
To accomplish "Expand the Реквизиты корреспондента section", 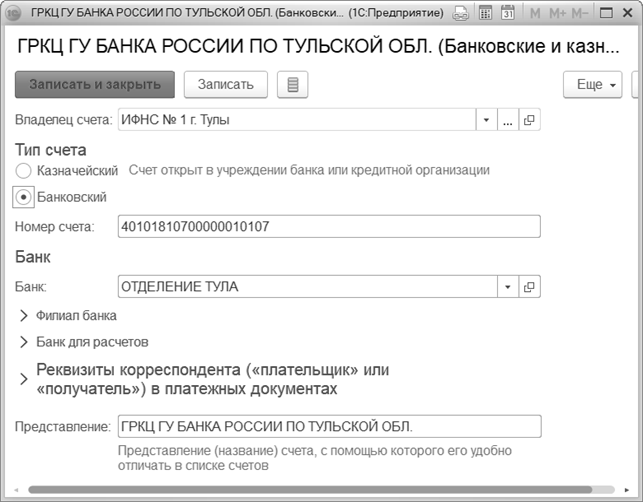I will point(24,379).
